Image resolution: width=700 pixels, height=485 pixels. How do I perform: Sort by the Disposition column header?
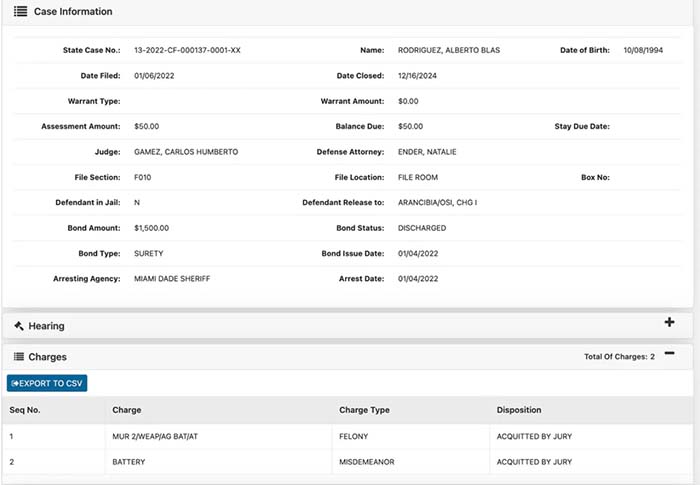(x=519, y=410)
